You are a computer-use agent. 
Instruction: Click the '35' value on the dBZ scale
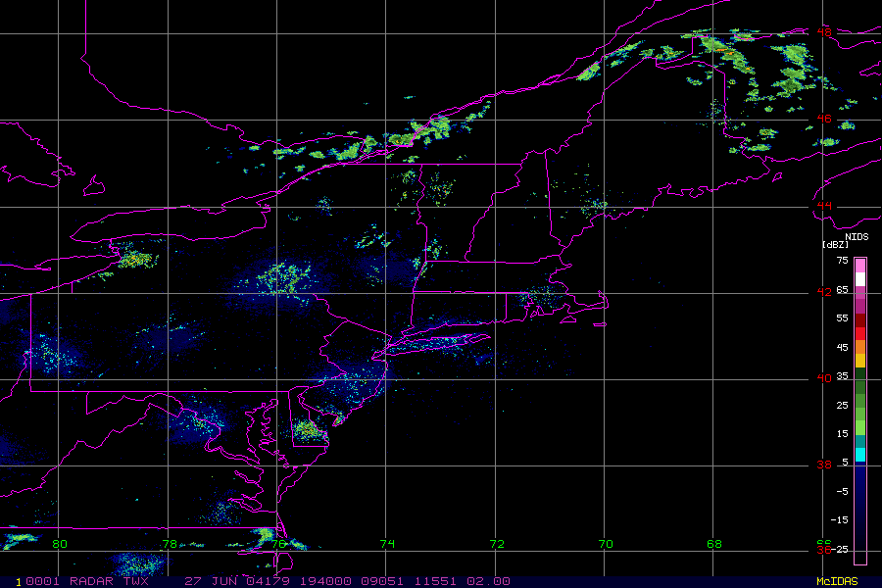(842, 376)
